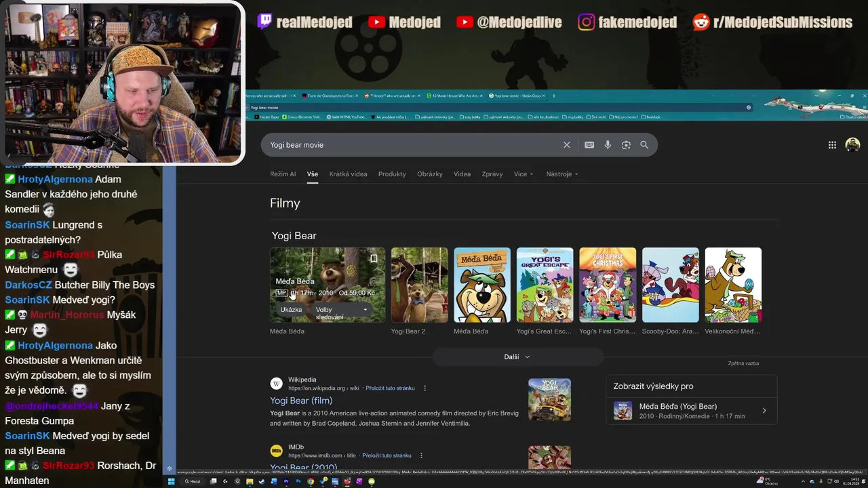Open Méďa Béďa (Yogi Bear) knowledge panel chevron

point(764,411)
